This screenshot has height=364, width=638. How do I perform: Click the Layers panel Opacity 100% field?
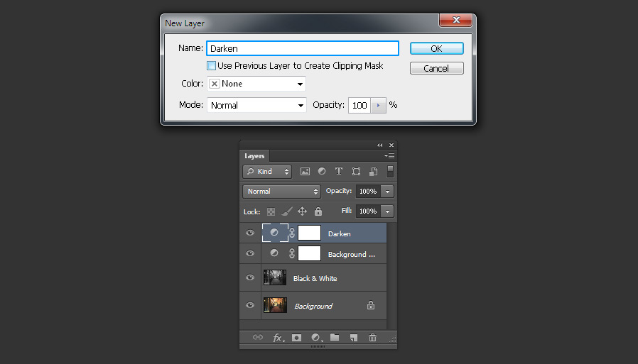[368, 192]
